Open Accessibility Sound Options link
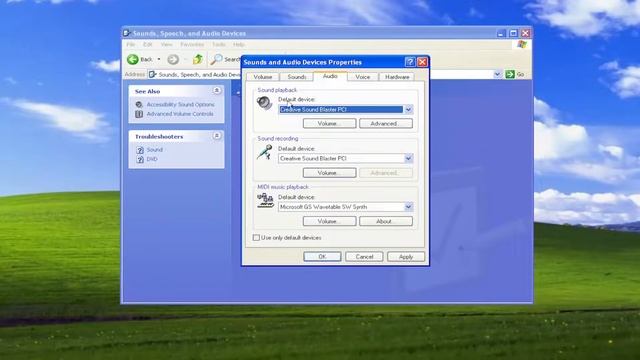Viewport: 640px width, 360px height. click(x=180, y=104)
